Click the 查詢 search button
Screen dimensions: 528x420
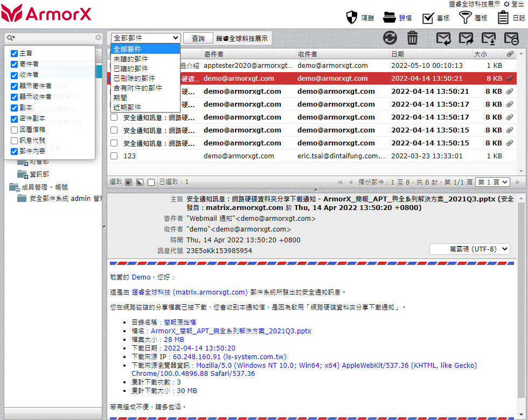198,38
